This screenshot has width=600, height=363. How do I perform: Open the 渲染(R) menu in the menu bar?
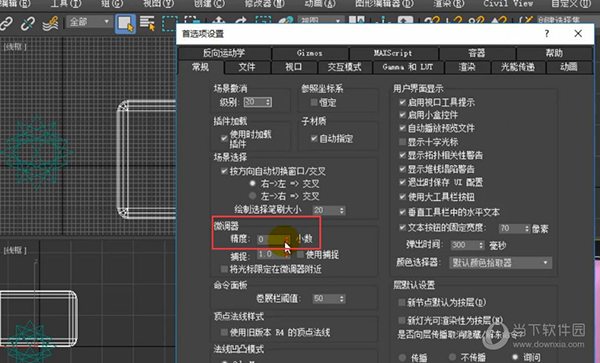click(448, 4)
